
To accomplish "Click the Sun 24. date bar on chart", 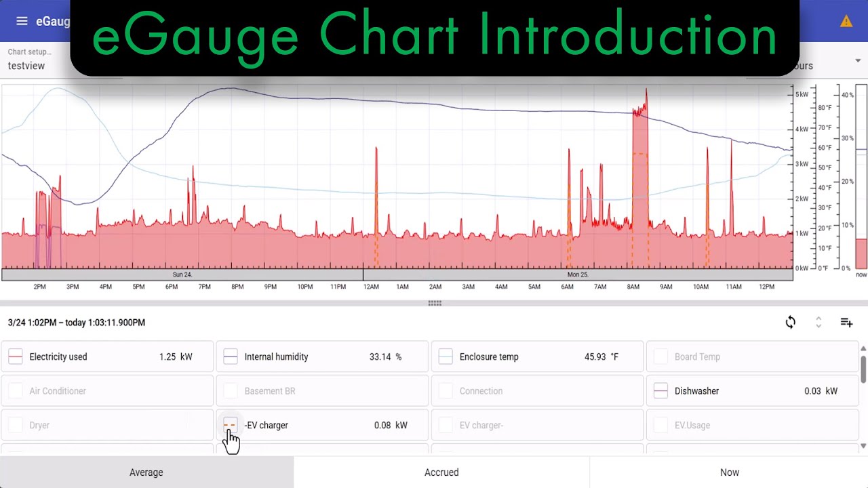I will pyautogui.click(x=182, y=274).
